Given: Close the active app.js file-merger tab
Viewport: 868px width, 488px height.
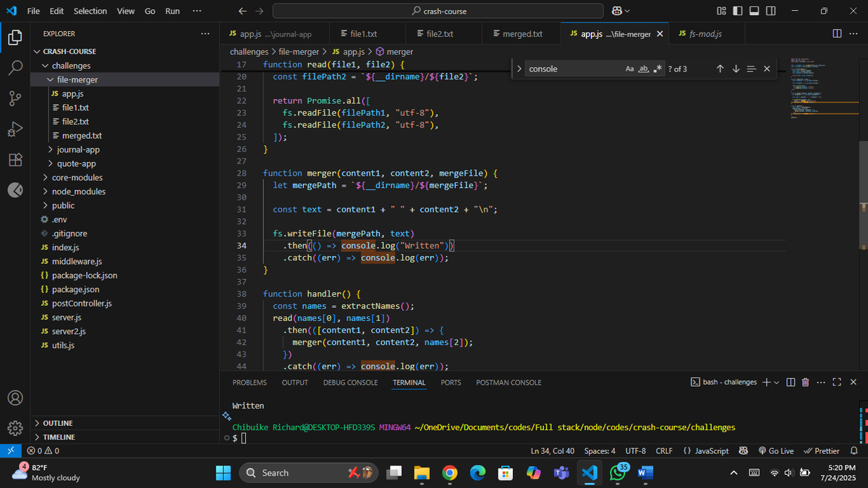Looking at the screenshot, I should pos(660,34).
